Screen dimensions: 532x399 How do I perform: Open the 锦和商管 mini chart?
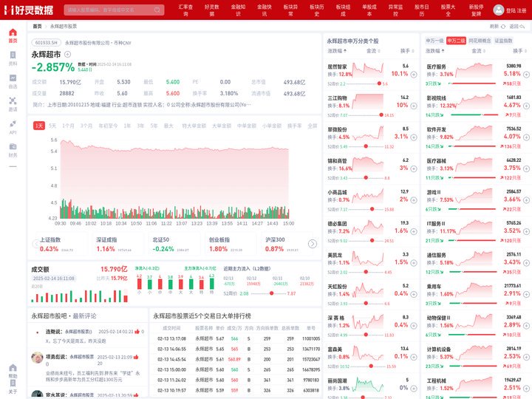pos(368,165)
